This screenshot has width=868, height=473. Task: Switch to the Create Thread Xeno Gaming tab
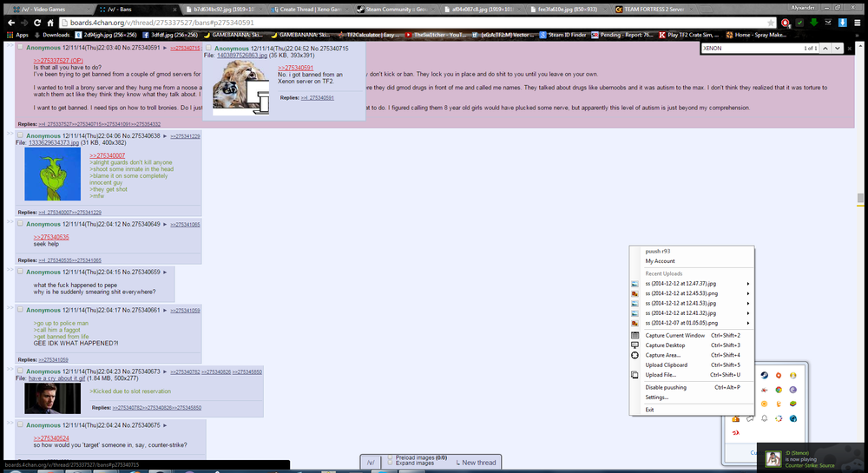click(310, 9)
